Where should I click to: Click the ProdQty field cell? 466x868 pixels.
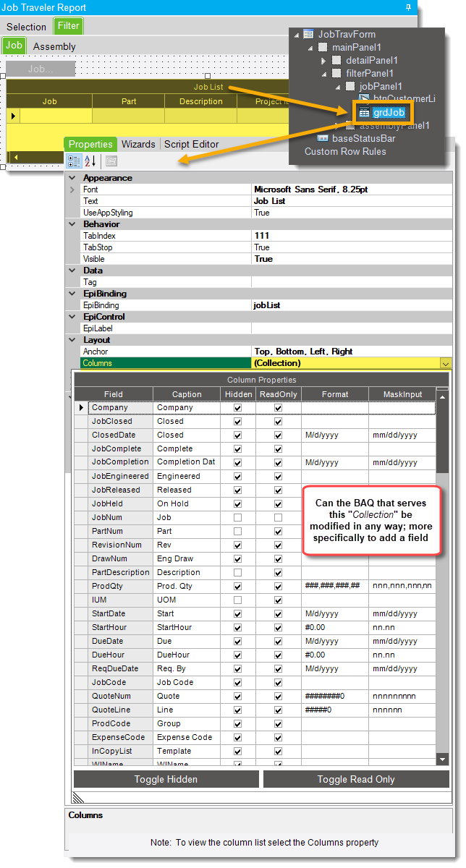click(120, 587)
